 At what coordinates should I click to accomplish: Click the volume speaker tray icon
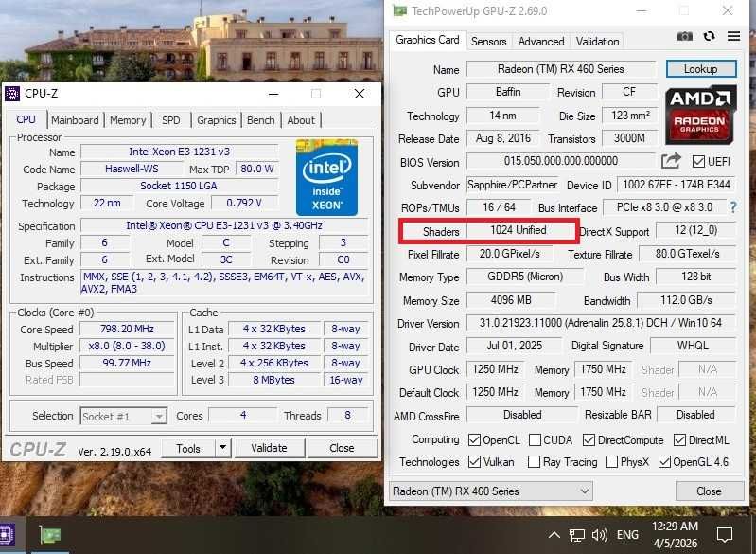(599, 535)
